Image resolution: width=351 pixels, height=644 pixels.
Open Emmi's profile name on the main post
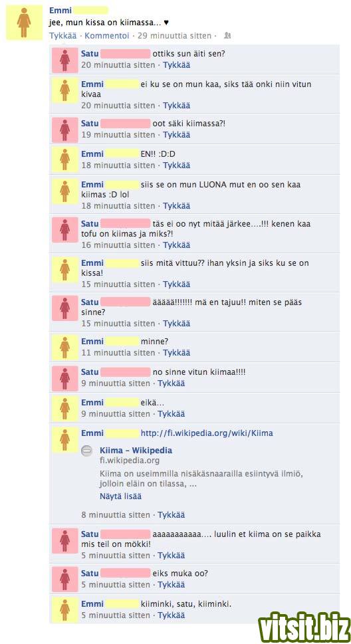pyautogui.click(x=60, y=10)
